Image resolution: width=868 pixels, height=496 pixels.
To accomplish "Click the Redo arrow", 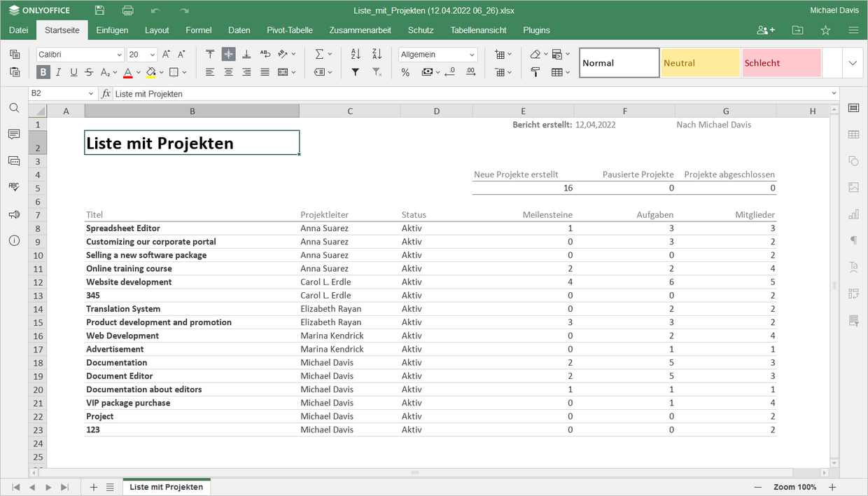I will (x=184, y=11).
